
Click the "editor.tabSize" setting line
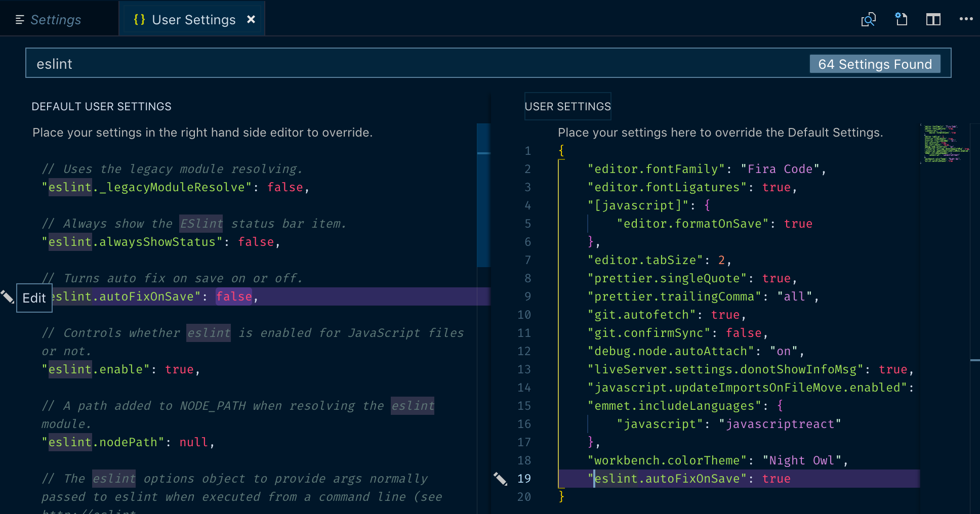click(x=659, y=260)
